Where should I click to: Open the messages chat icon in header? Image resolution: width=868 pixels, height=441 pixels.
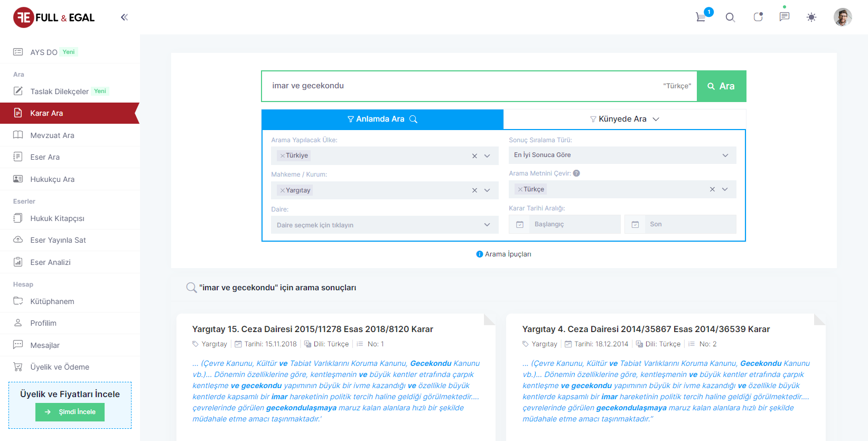[x=785, y=17]
